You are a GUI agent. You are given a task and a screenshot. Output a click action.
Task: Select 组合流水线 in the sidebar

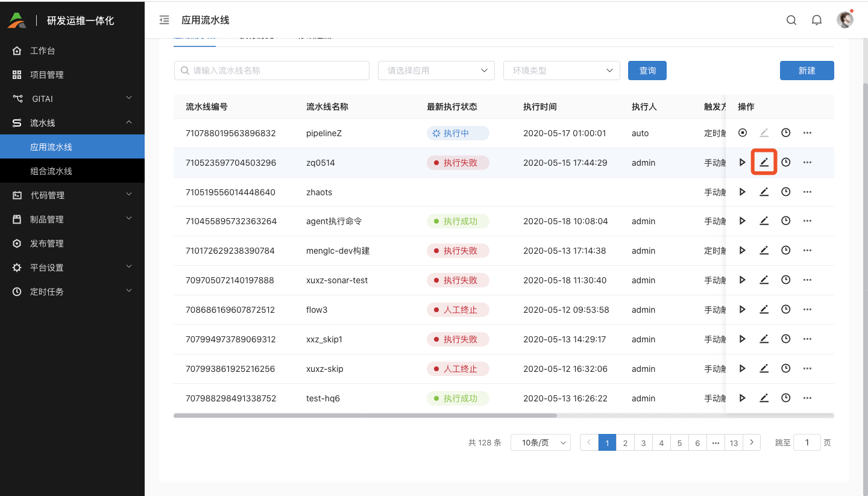pos(72,171)
